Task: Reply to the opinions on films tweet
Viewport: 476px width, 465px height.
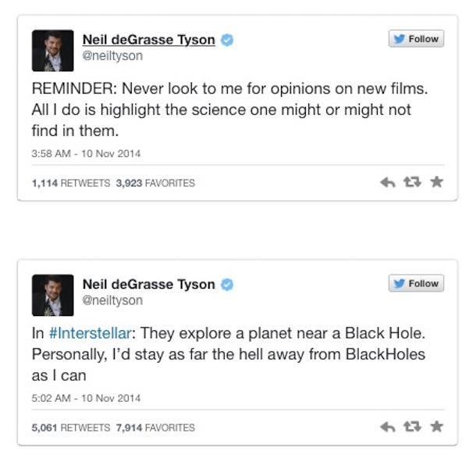Action: point(388,183)
